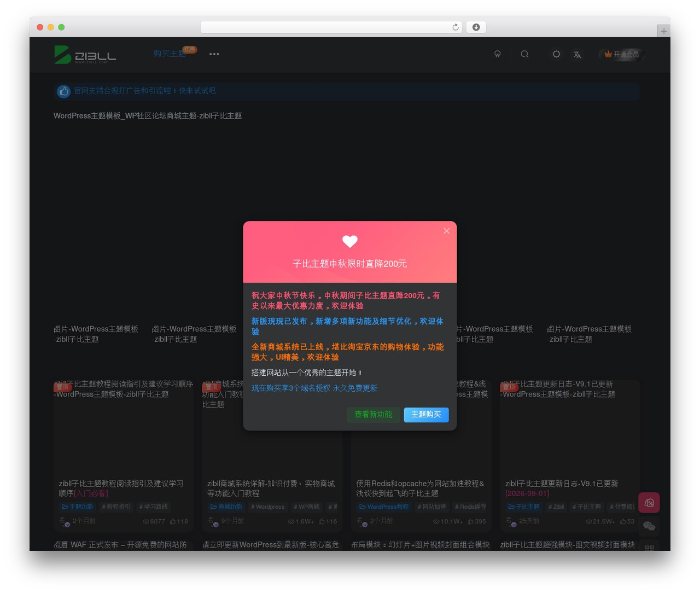Click the 主题购买 button in popup
Viewport: 700px width, 593px height.
[426, 415]
